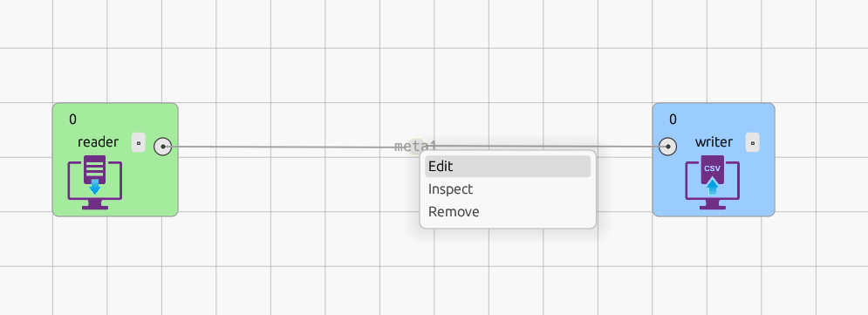Click the "writer" name label
868x315 pixels.
714,142
